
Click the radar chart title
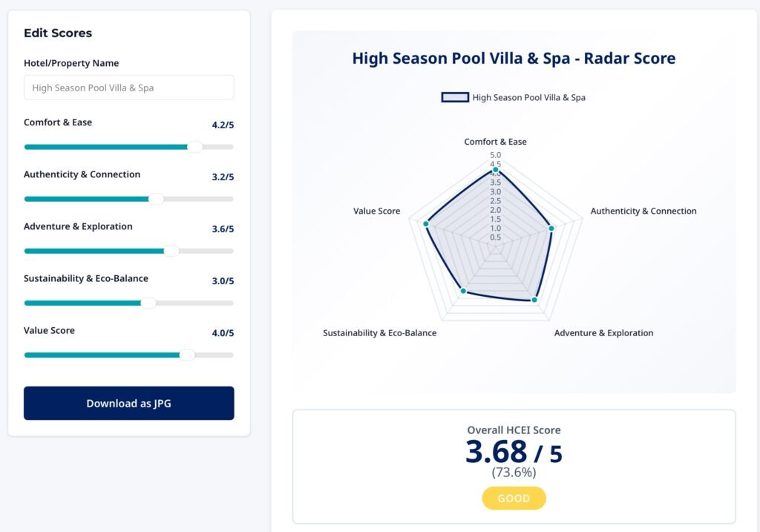[514, 58]
